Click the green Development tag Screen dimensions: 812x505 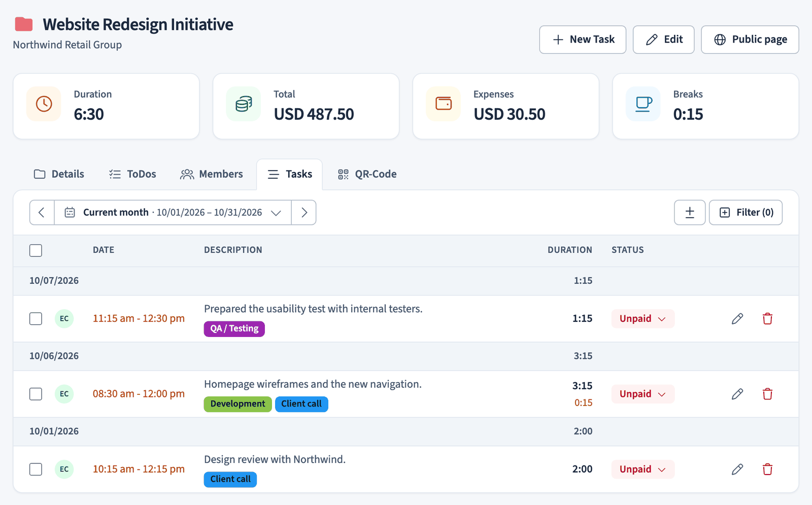click(238, 404)
